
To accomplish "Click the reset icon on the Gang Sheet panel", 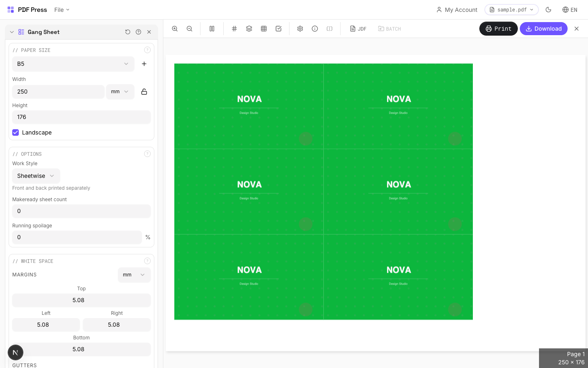I will tap(128, 32).
